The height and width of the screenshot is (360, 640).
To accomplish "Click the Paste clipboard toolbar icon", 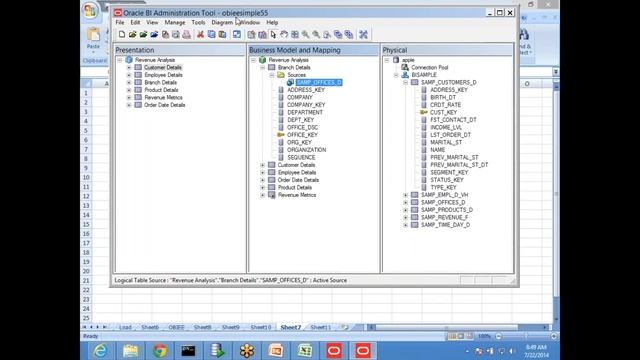I will pyautogui.click(x=222, y=35).
